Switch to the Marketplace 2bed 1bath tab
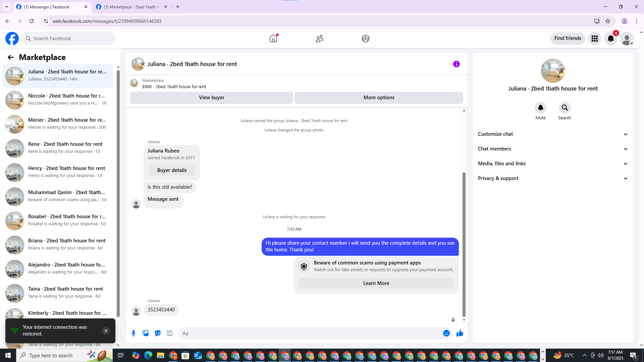 (132, 7)
